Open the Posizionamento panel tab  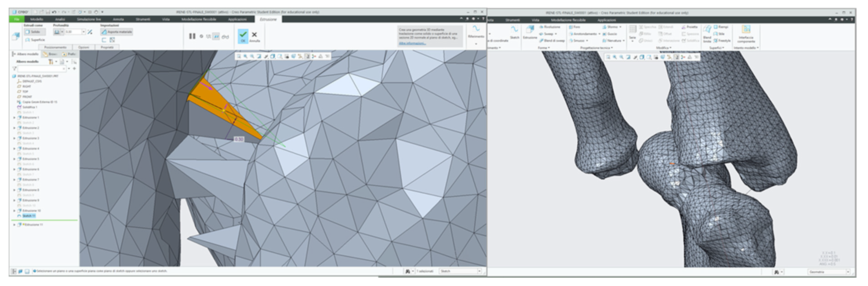pyautogui.click(x=55, y=47)
